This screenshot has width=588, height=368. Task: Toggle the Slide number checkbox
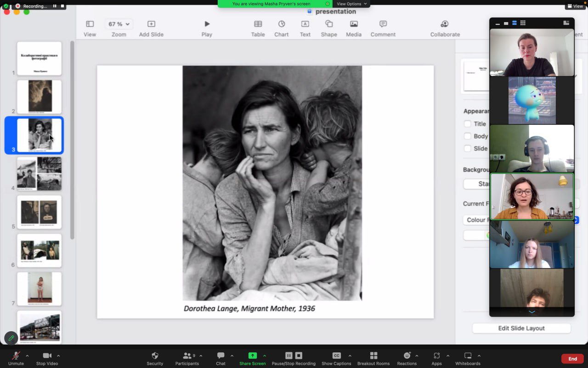468,149
